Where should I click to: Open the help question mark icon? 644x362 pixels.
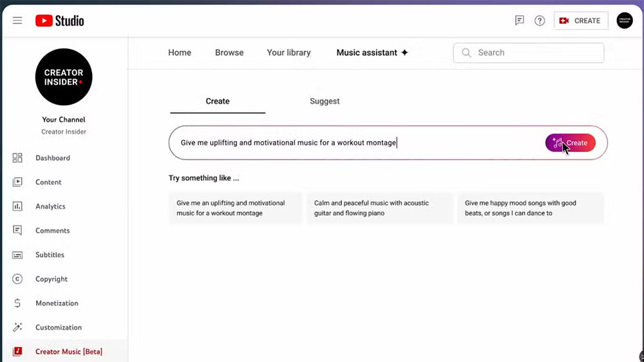(540, 21)
